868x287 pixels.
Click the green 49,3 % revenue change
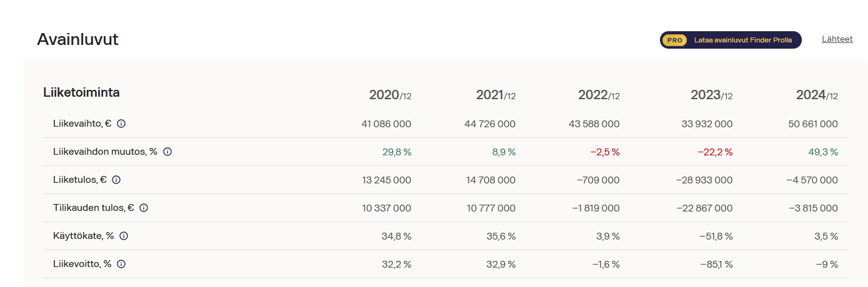click(824, 152)
